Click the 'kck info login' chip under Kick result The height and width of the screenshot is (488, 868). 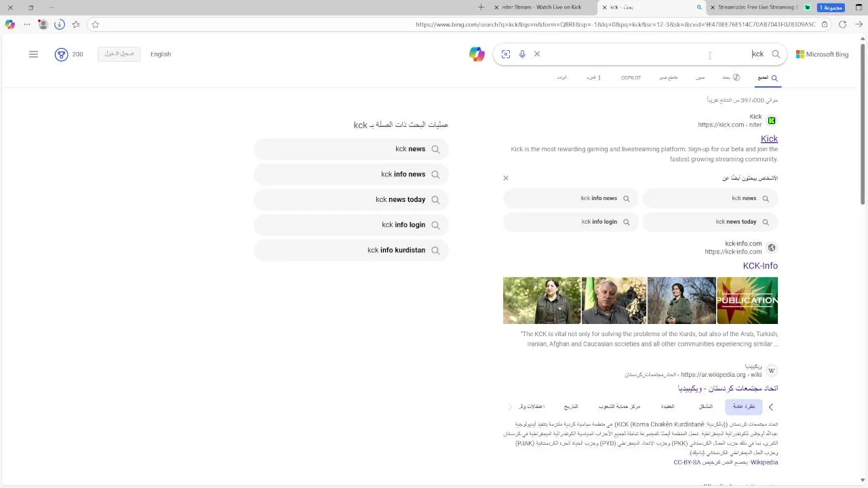pos(570,222)
